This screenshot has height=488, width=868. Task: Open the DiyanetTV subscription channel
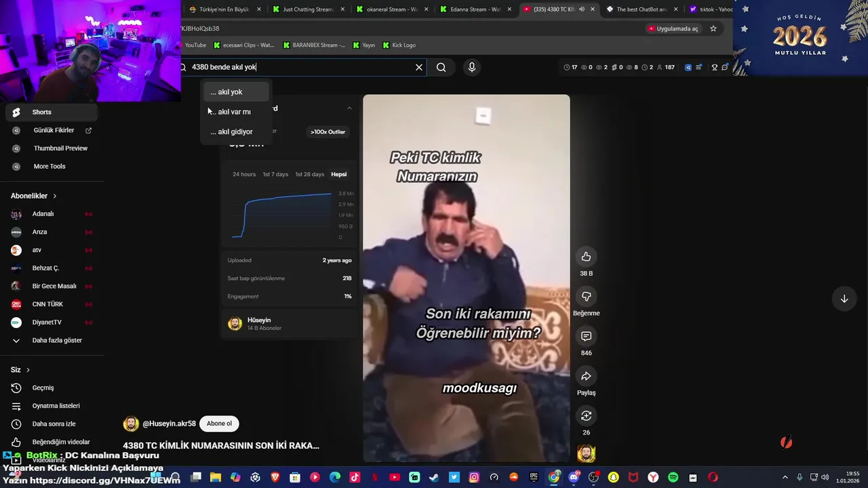pos(52,322)
